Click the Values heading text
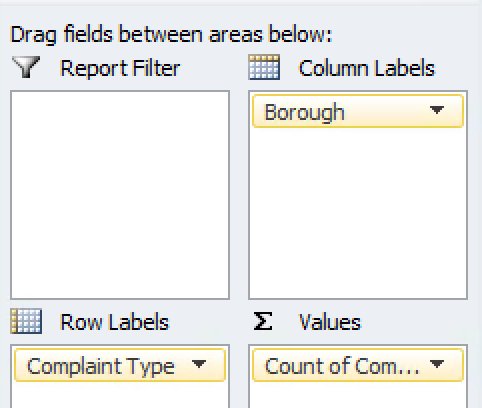The height and width of the screenshot is (408, 482). pyautogui.click(x=330, y=322)
